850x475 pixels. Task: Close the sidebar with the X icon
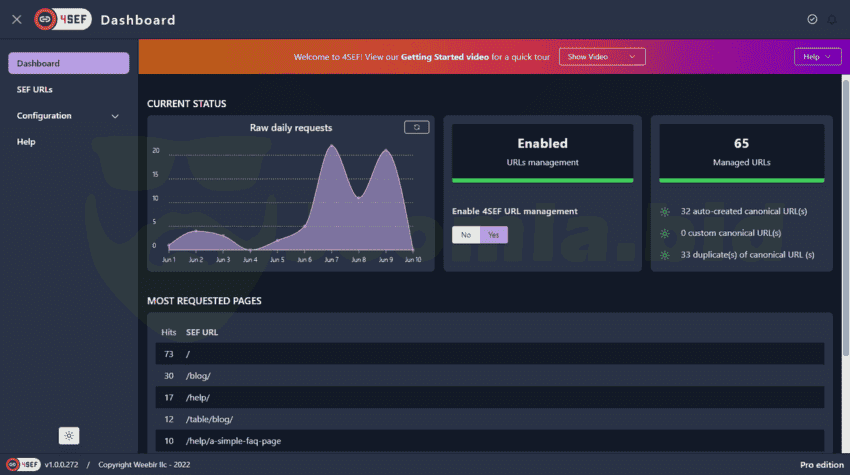tap(16, 20)
